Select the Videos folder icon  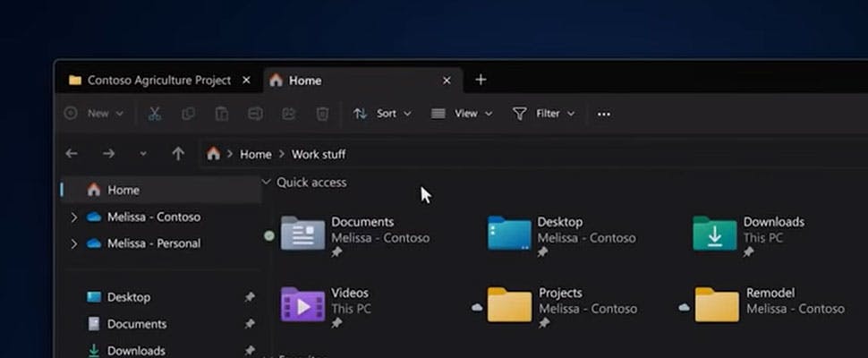[302, 304]
